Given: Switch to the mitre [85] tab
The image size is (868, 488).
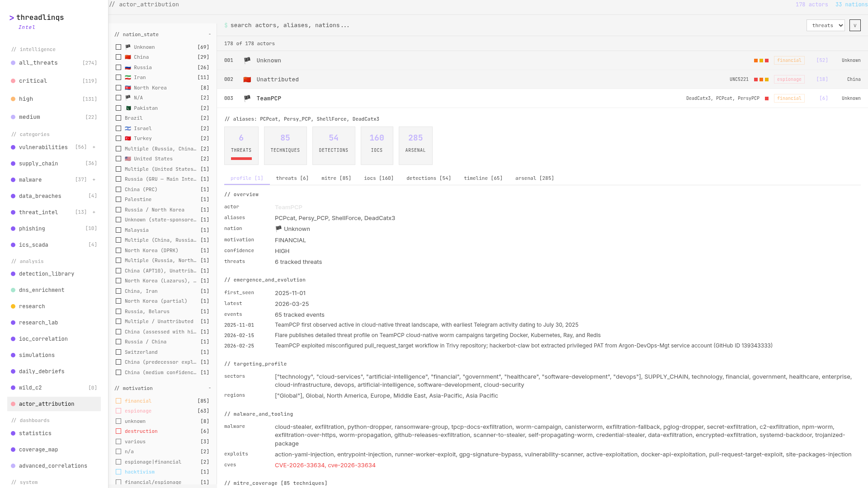Looking at the screenshot, I should pos(335,178).
